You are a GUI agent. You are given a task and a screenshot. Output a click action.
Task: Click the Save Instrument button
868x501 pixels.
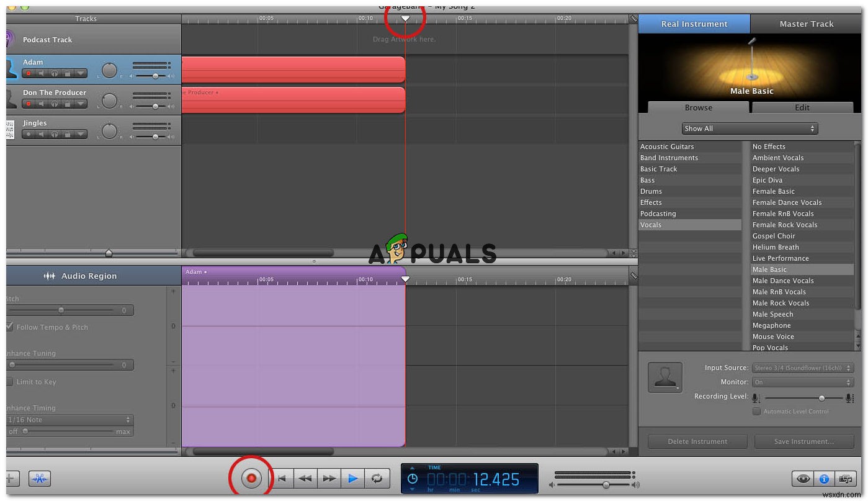[x=803, y=441]
